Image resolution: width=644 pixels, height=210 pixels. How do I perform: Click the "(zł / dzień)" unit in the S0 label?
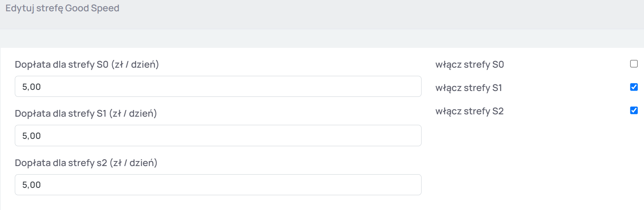point(135,65)
